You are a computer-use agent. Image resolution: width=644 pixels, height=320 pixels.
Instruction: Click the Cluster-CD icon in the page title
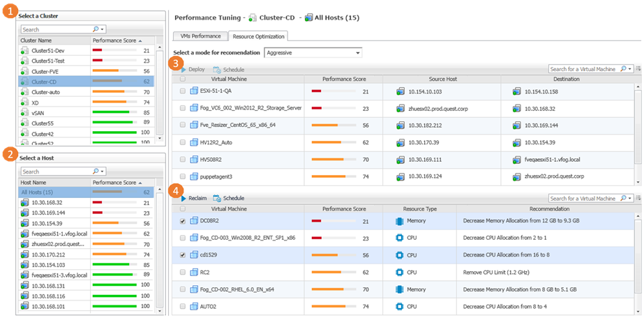click(253, 18)
